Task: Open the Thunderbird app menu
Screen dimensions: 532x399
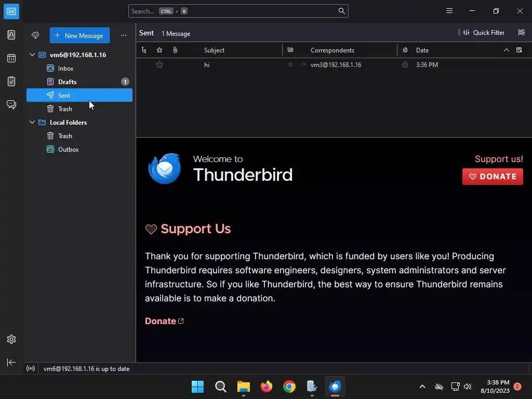Action: click(449, 11)
